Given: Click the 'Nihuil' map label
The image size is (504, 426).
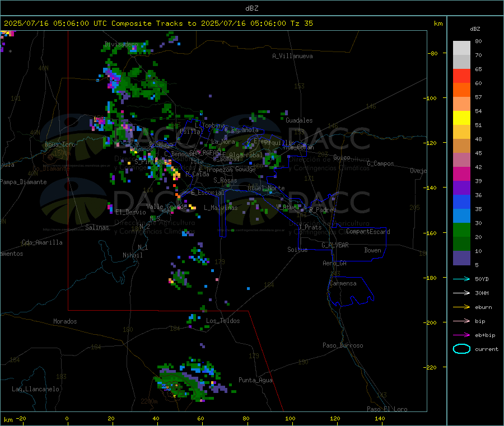Looking at the screenshot, I should point(132,255).
